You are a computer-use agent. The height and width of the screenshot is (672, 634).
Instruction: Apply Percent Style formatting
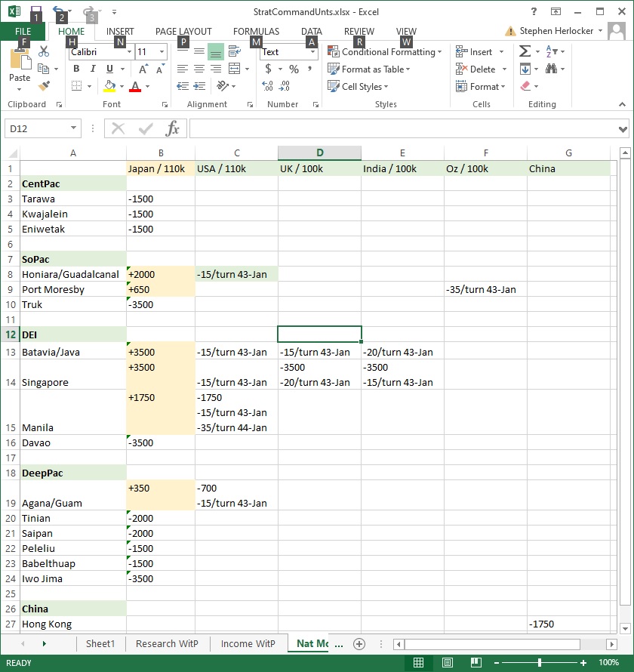pos(294,69)
